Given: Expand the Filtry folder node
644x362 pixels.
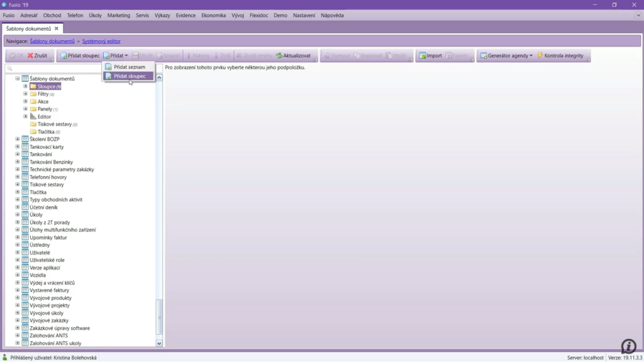Looking at the screenshot, I should tap(25, 94).
